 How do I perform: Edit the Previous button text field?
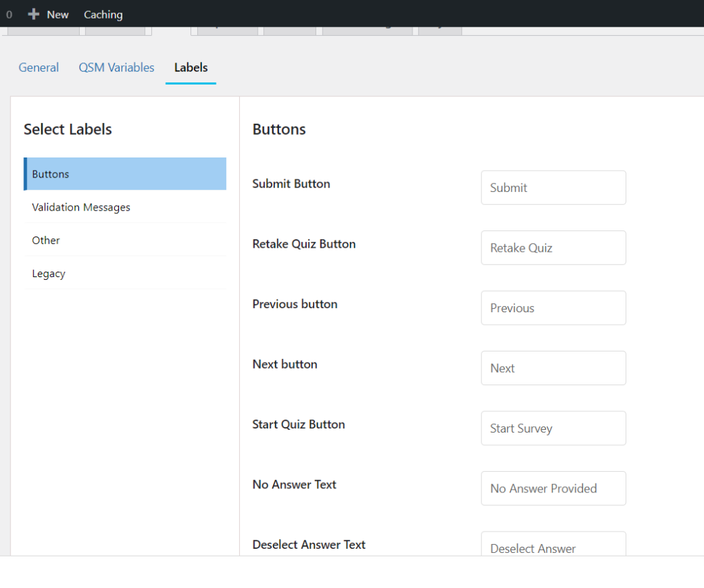point(553,308)
